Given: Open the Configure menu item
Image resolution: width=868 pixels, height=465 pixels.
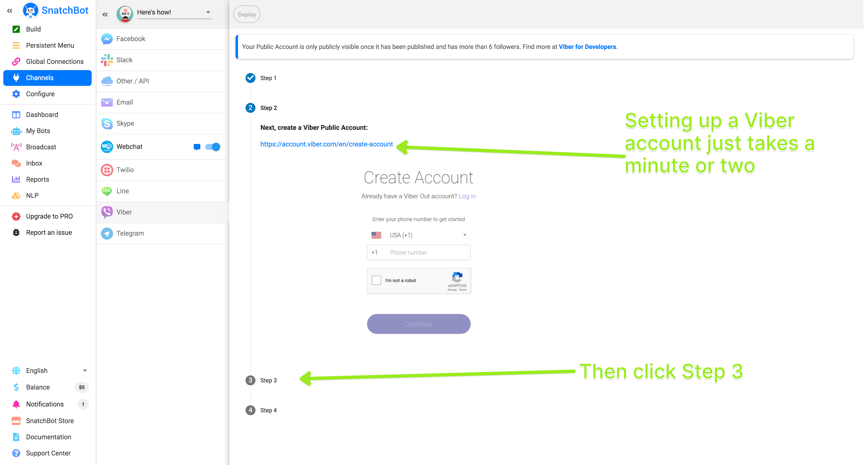Looking at the screenshot, I should click(40, 94).
